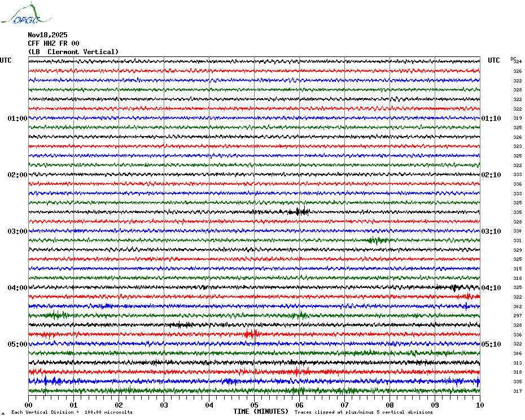Click the 08 minute tick label
The height and width of the screenshot is (420, 525).
[x=390, y=405]
